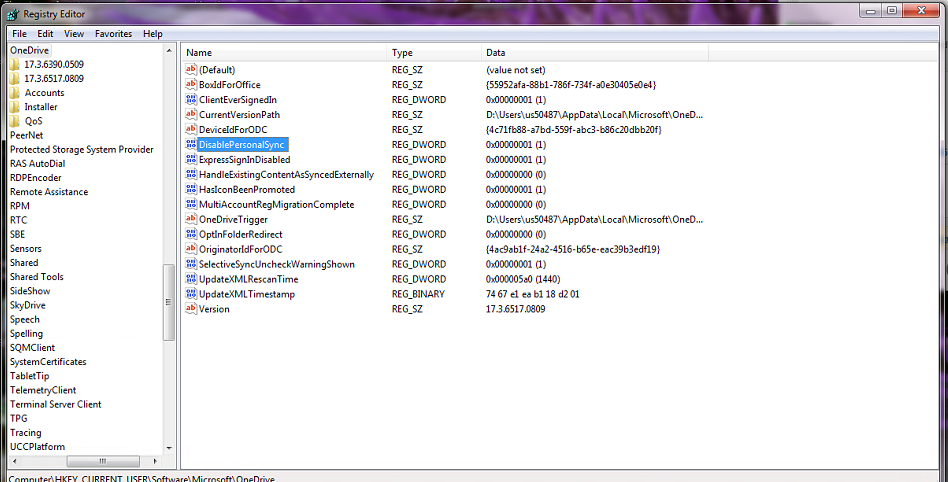
Task: Click the MultiAccountRegMigrationComplete DWORD icon
Action: [191, 204]
